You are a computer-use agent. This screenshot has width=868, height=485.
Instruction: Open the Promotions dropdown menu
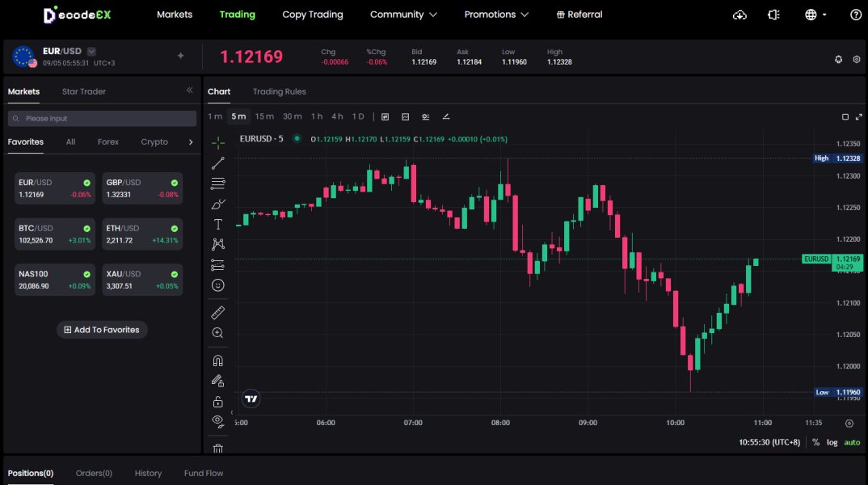[496, 15]
